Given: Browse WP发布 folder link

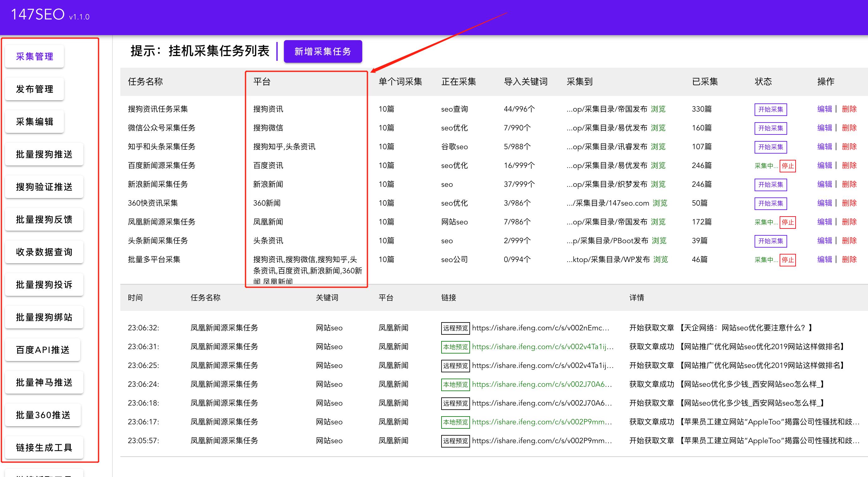Looking at the screenshot, I should (x=661, y=259).
